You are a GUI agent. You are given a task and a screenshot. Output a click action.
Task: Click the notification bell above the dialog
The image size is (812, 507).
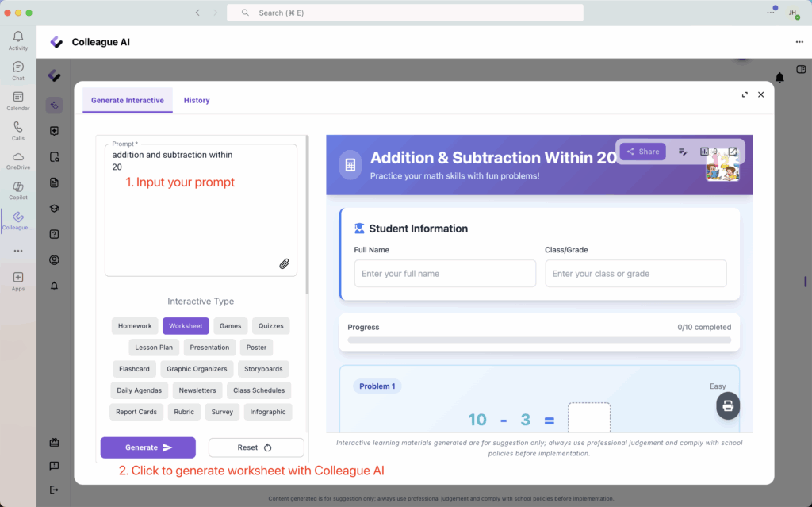point(779,77)
